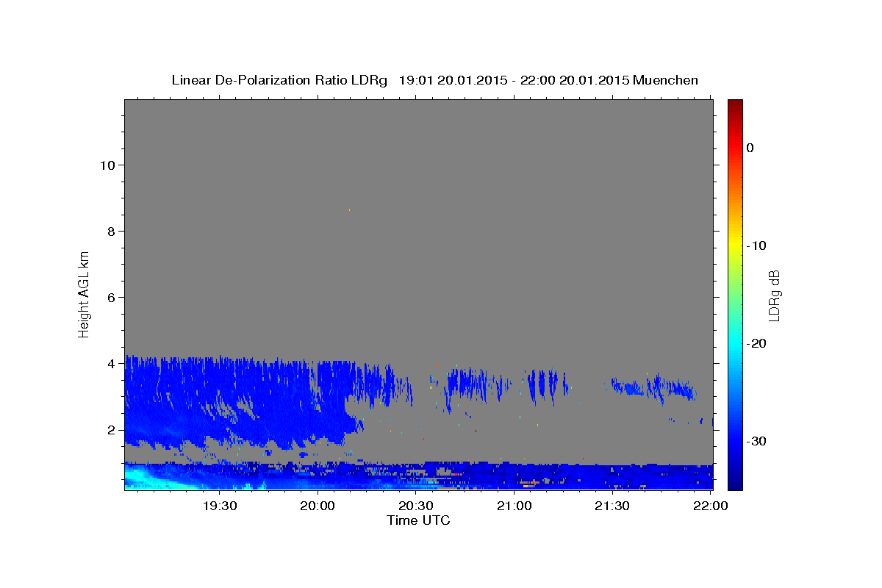This screenshot has height=588, width=882.
Task: Click the colorbar value '-30'
Action: (x=757, y=442)
